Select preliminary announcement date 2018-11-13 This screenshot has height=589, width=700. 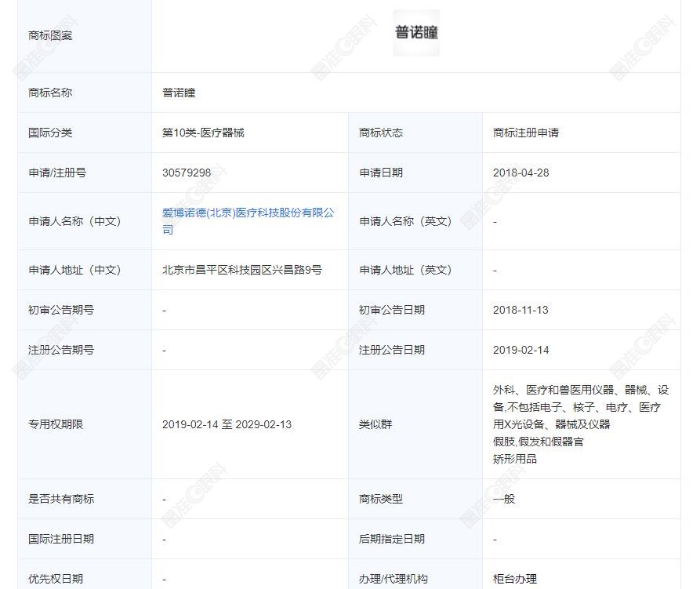pyautogui.click(x=520, y=310)
